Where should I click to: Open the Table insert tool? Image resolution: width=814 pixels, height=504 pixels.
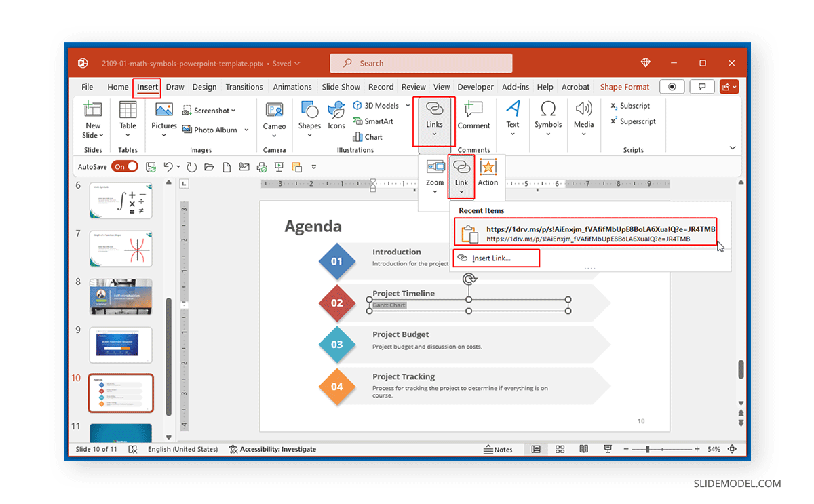tap(128, 119)
